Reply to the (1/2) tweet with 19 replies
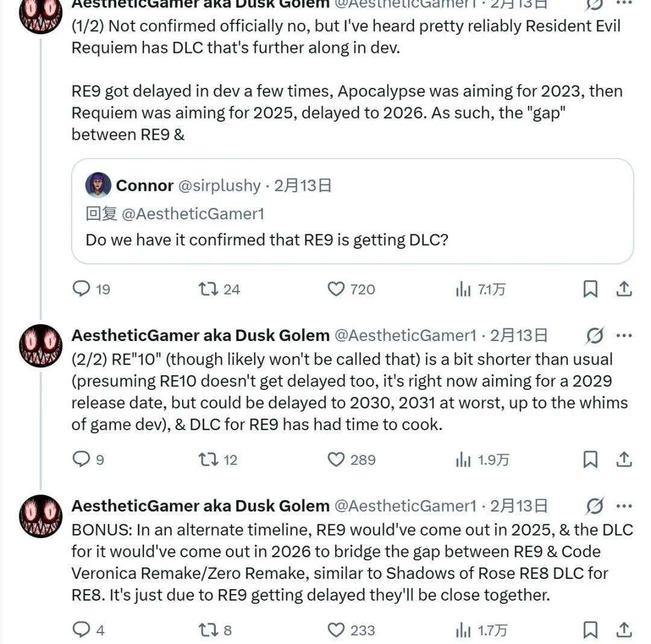Screen dimensions: 651x644 coord(81,289)
